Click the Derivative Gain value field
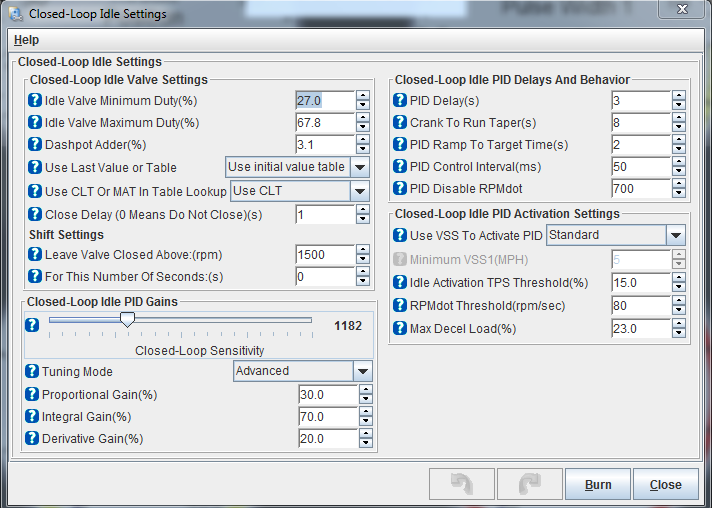The width and height of the screenshot is (712, 508). (328, 438)
